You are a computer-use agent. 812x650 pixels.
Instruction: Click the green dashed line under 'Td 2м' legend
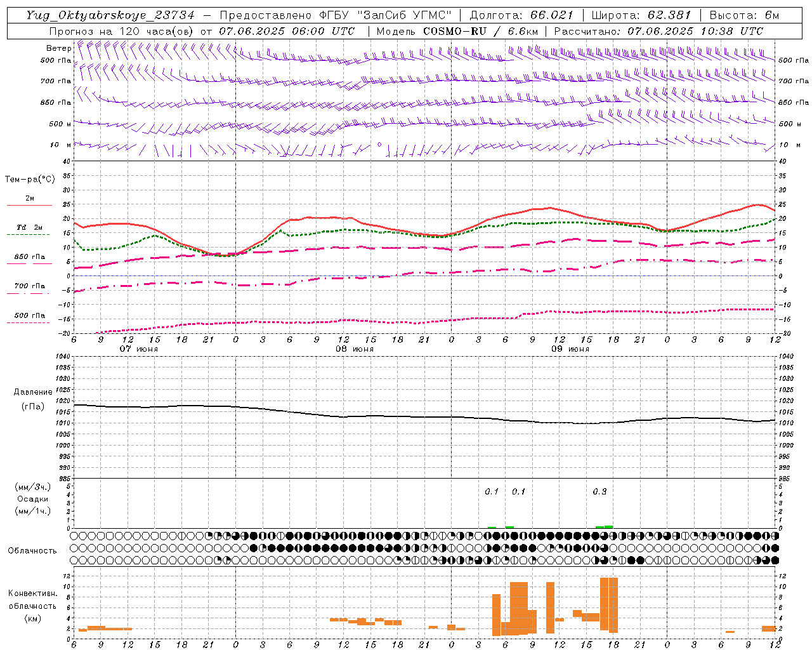tap(28, 235)
